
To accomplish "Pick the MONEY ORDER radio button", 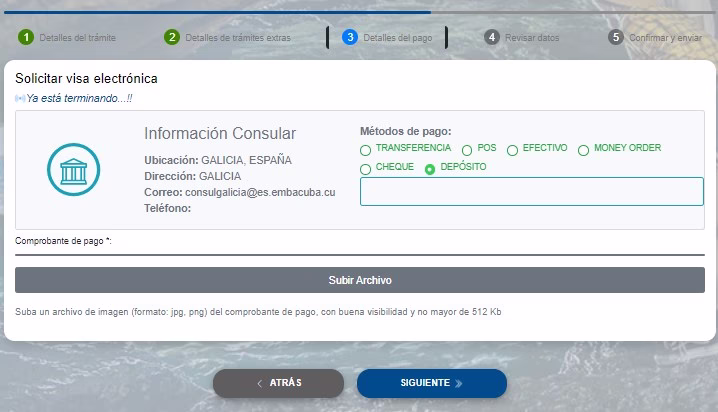I will [583, 150].
